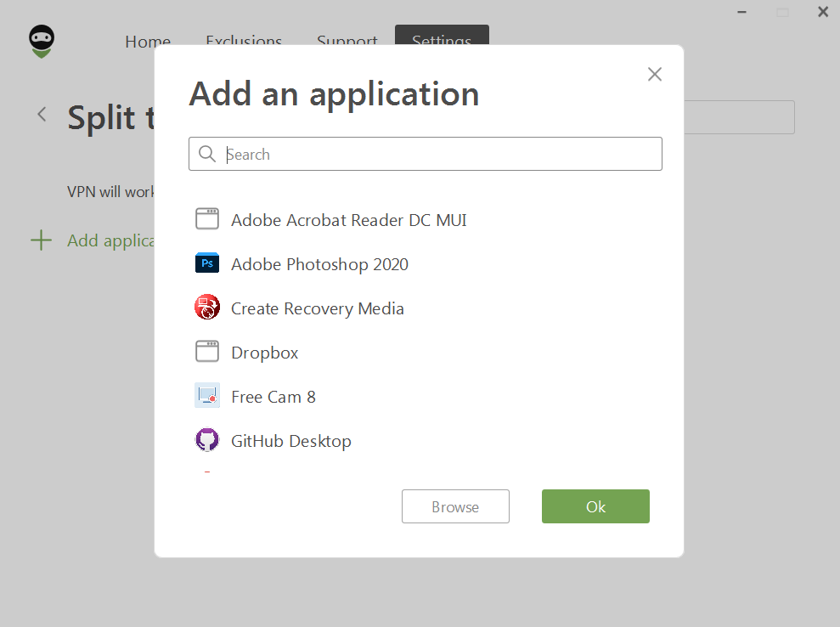This screenshot has height=627, width=840.
Task: Click the Add application link behind dialog
Action: (x=111, y=240)
